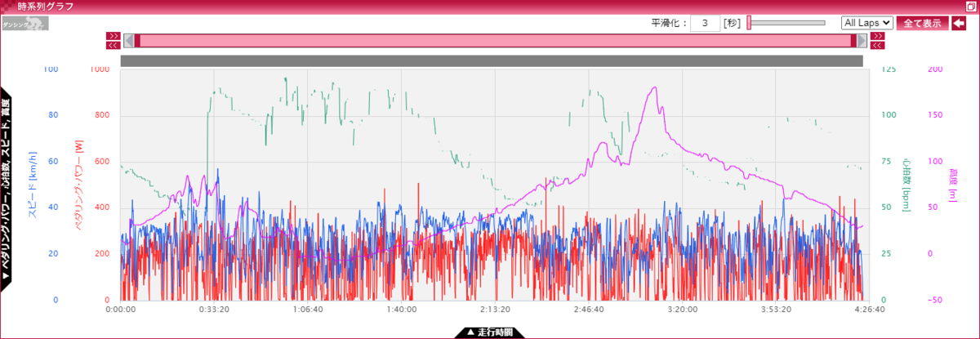Click the right scroll arrow of the range bar
The height and width of the screenshot is (339, 980).
point(862,41)
